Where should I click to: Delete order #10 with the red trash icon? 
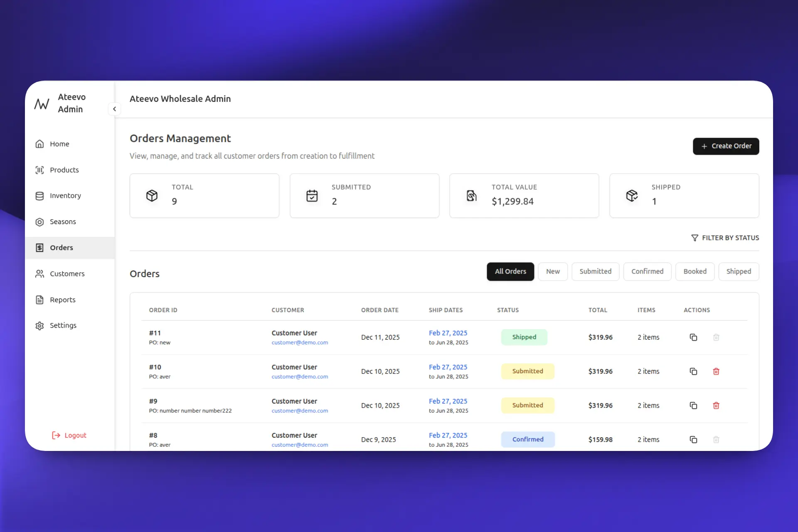[716, 371]
